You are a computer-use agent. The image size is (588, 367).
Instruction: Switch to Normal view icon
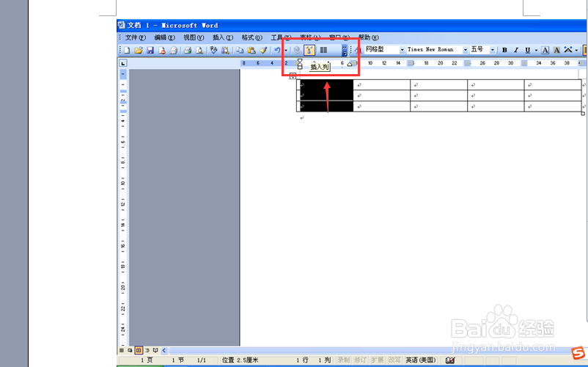click(x=122, y=351)
